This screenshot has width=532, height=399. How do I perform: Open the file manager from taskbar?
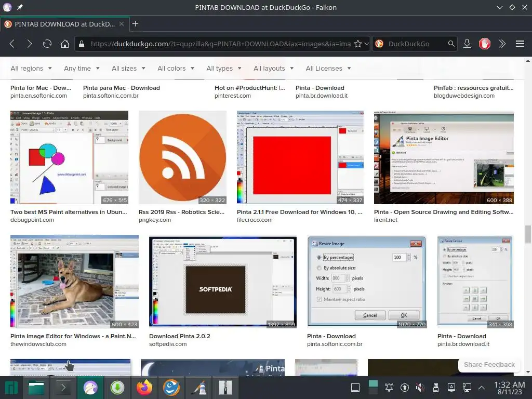36,388
